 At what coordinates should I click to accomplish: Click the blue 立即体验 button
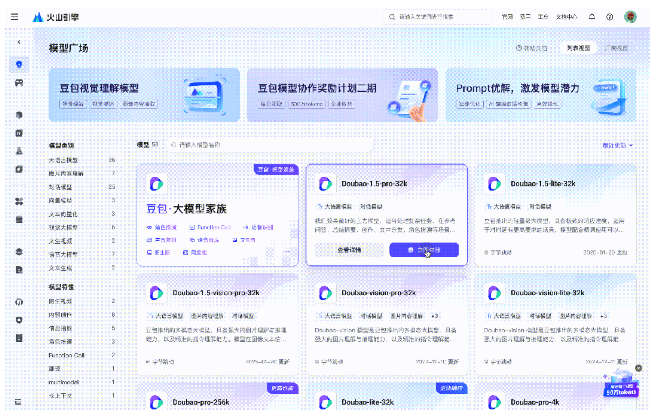pyautogui.click(x=424, y=250)
